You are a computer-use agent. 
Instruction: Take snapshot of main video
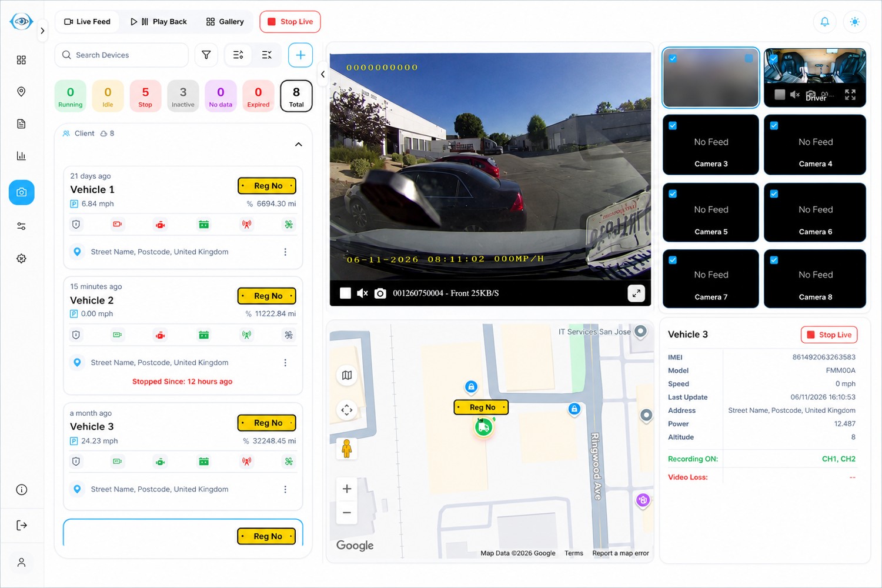tap(380, 293)
